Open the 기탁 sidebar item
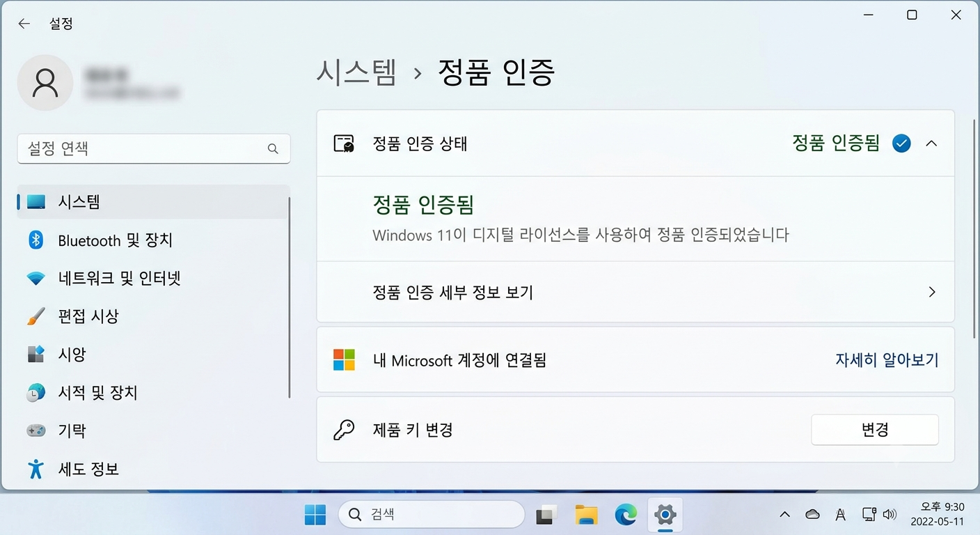This screenshot has height=535, width=980. click(153, 431)
